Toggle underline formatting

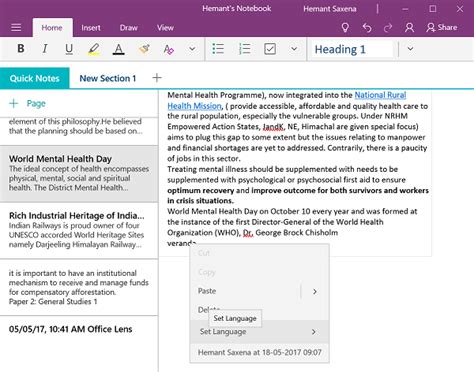point(69,49)
